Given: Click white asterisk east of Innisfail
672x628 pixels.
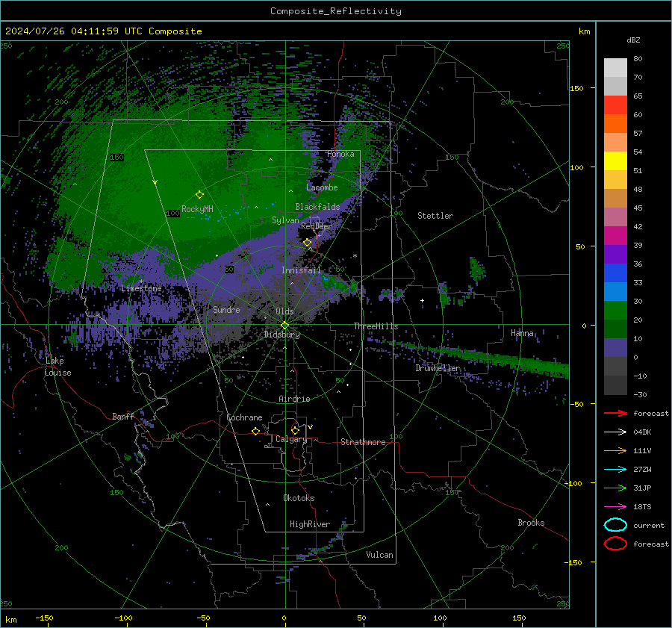Looking at the screenshot, I should pos(355,256).
